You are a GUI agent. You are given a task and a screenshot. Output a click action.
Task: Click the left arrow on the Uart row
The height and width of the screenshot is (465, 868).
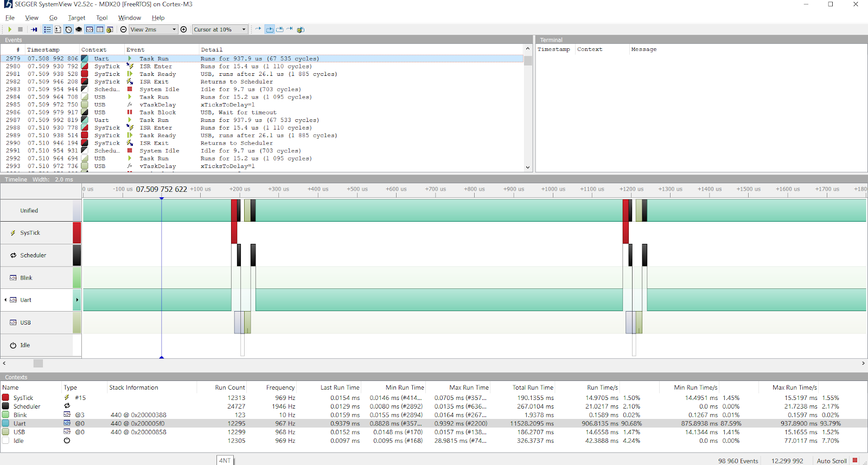tap(5, 300)
